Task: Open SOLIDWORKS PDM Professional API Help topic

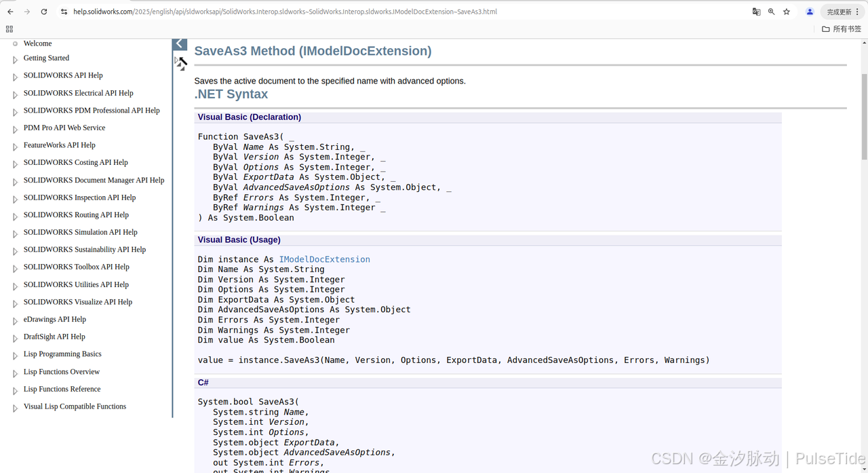Action: tap(92, 111)
